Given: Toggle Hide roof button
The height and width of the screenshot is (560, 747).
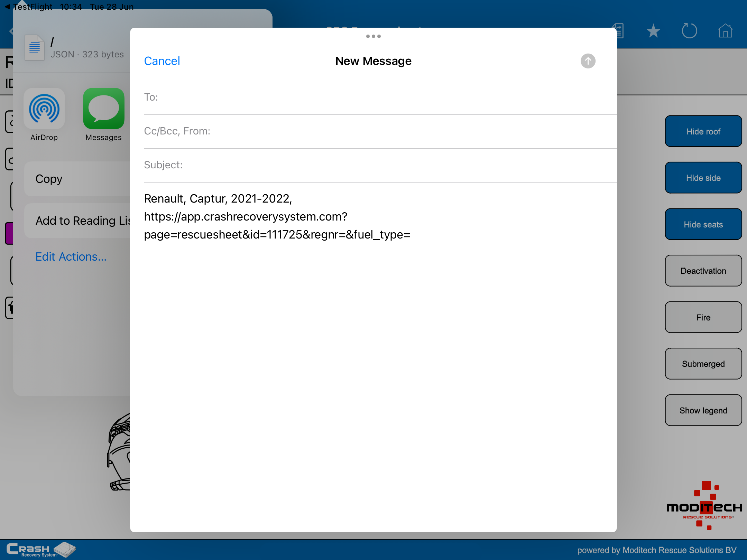Looking at the screenshot, I should click(703, 131).
